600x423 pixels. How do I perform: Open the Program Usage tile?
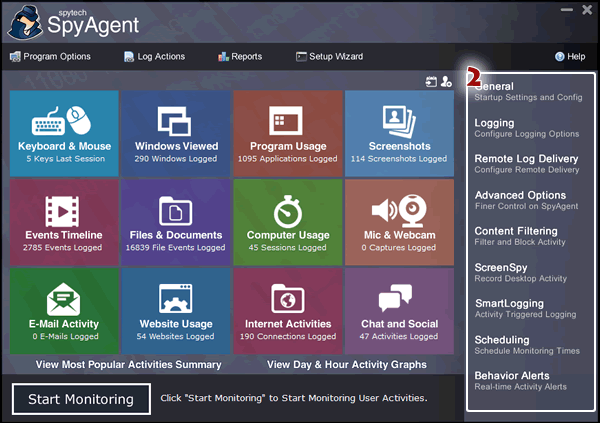(x=288, y=134)
